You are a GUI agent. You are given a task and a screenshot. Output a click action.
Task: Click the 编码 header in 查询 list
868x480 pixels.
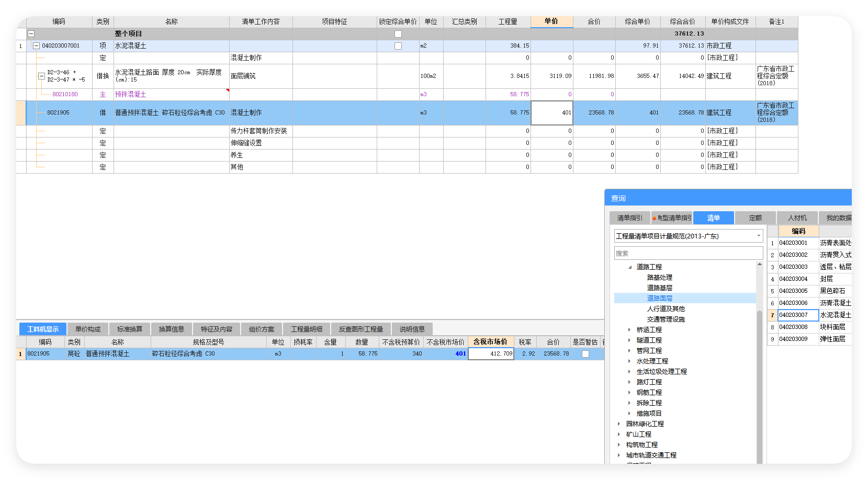tap(798, 231)
